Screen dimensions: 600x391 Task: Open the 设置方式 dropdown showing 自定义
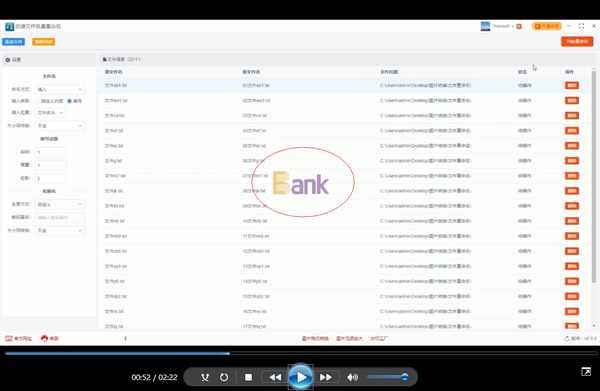point(60,204)
